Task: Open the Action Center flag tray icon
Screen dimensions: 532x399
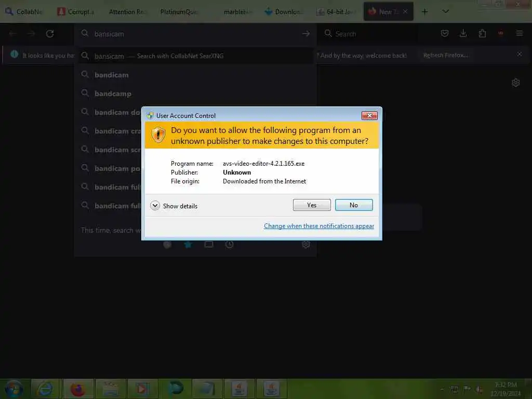Action: tap(467, 389)
